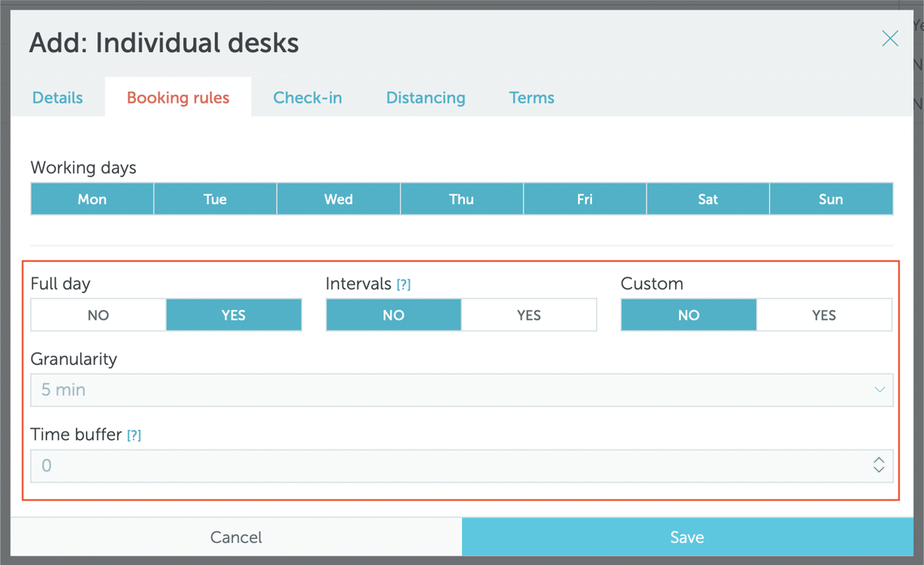Toggle off Sunday working day
Viewport: 924px width, 565px height.
click(831, 199)
